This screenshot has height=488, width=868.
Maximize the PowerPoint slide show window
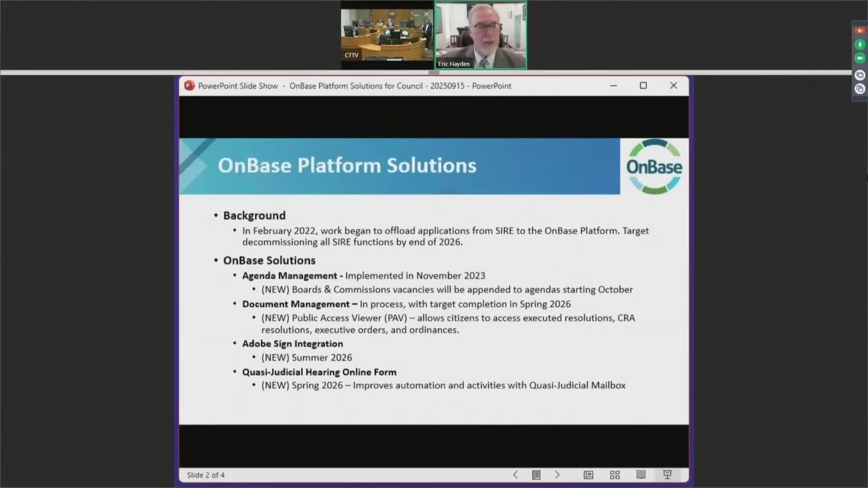point(643,86)
